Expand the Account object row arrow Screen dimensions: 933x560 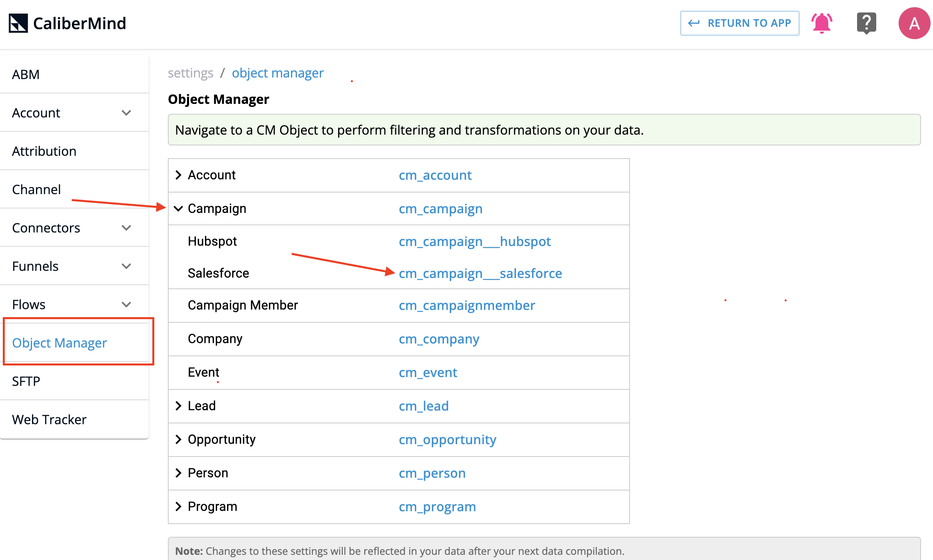[178, 175]
